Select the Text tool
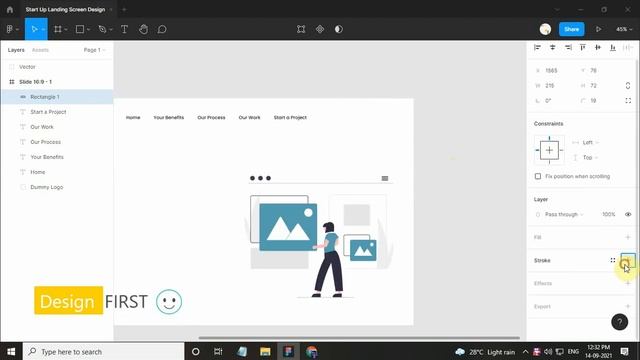This screenshot has height=360, width=640. pyautogui.click(x=124, y=29)
